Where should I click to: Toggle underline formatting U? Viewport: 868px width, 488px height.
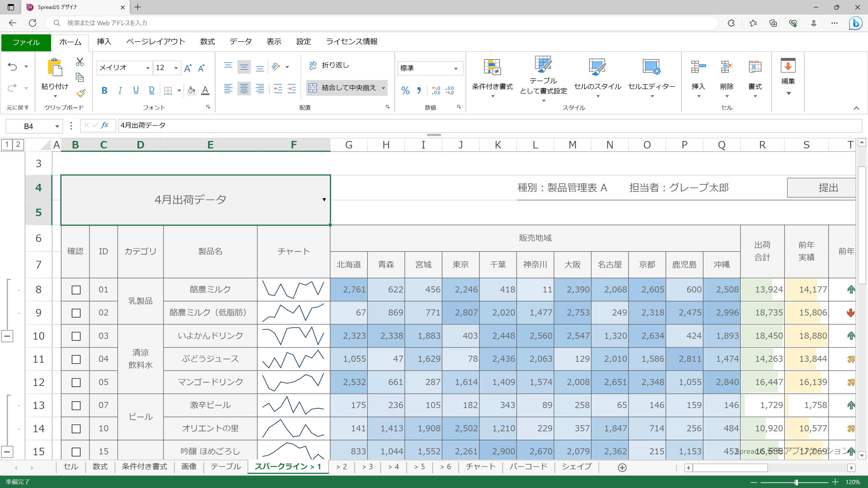[x=136, y=90]
